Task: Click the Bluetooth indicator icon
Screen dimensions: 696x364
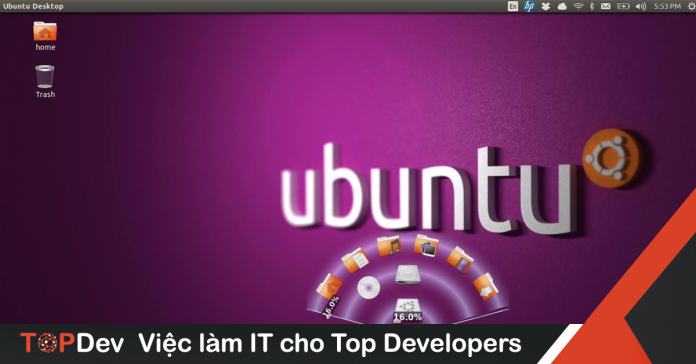Action: pos(592,6)
